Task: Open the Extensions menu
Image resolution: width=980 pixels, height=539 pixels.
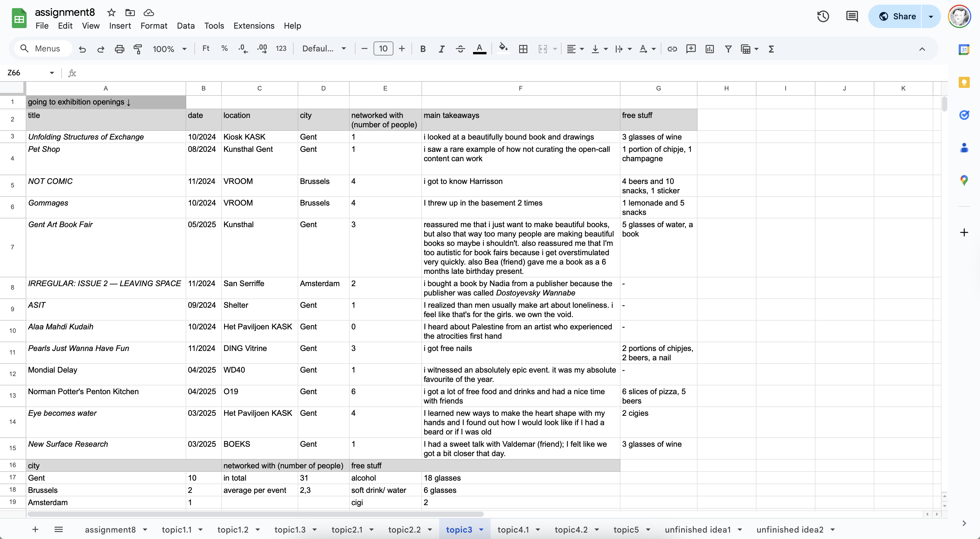Action: pyautogui.click(x=254, y=25)
